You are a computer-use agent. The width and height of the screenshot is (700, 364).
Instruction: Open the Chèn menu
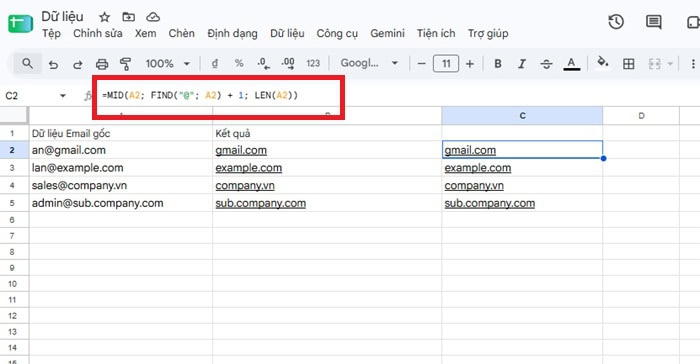pos(181,33)
